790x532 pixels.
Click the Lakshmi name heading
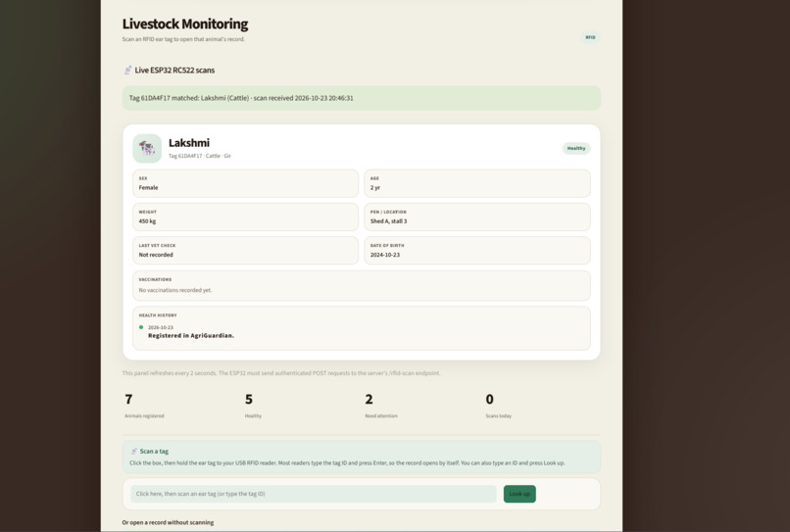point(189,143)
